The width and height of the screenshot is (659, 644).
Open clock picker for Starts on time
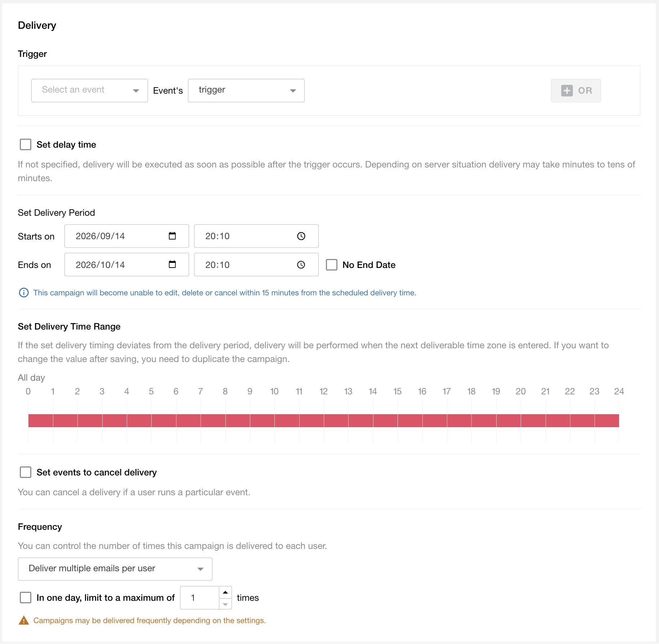pos(301,236)
